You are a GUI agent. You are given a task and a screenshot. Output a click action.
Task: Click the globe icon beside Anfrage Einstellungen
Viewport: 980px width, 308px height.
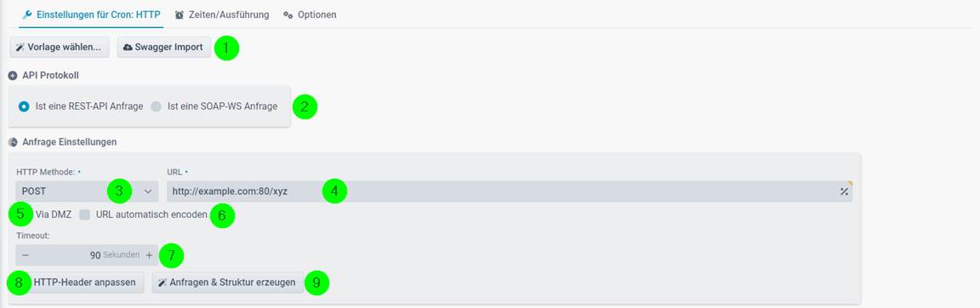13,142
